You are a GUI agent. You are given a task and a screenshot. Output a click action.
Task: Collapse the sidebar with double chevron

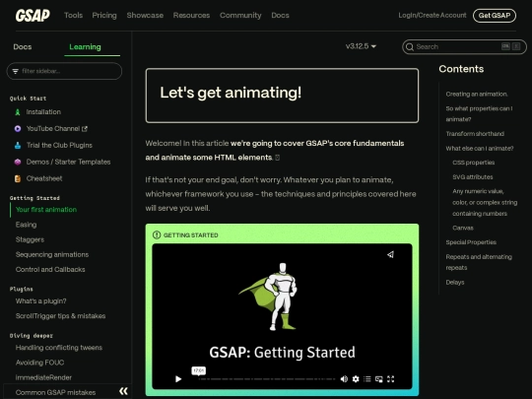click(x=123, y=391)
